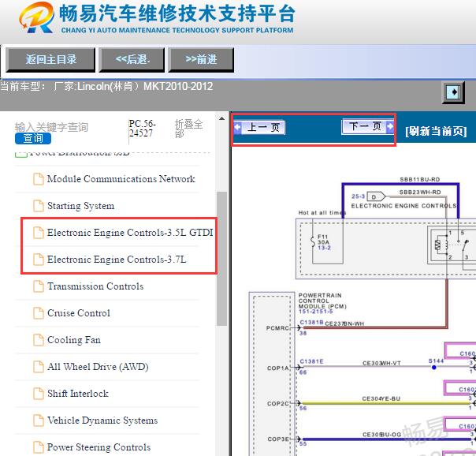Click the COP1A pin label
The height and width of the screenshot is (456, 476).
277,368
